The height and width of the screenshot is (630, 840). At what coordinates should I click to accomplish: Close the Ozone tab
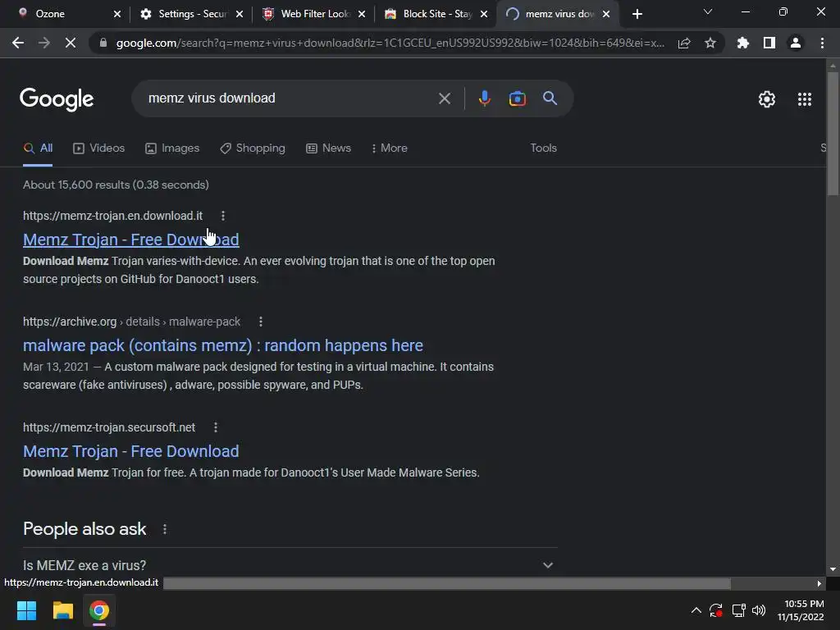(117, 14)
